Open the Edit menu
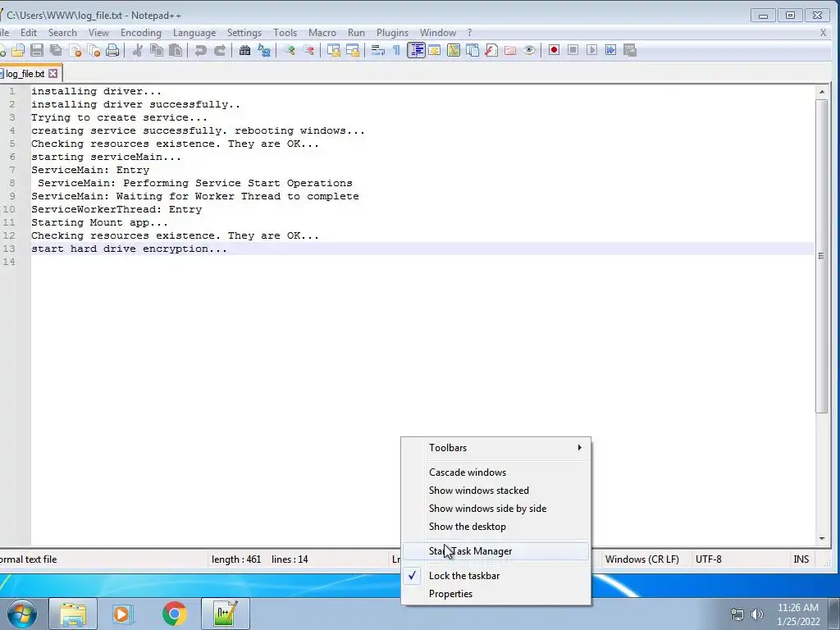The height and width of the screenshot is (630, 840). pyautogui.click(x=29, y=33)
